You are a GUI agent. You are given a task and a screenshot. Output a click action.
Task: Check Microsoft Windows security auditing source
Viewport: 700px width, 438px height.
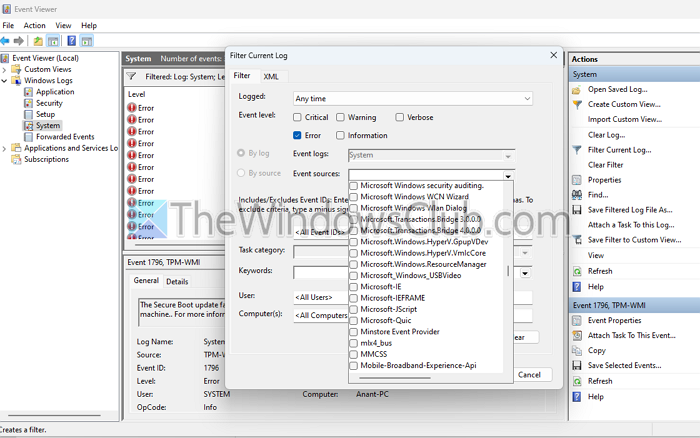tap(354, 185)
